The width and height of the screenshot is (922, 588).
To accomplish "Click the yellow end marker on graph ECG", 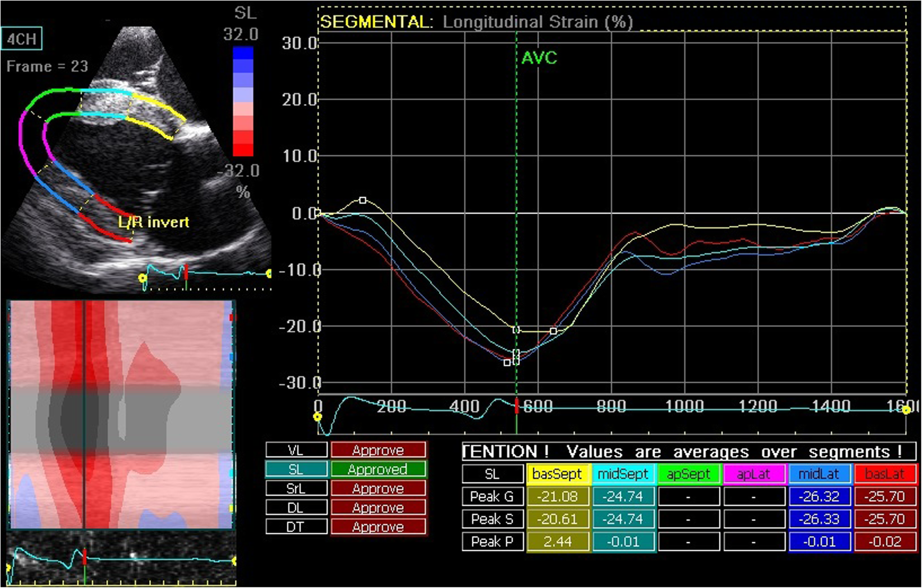I will pyautogui.click(x=906, y=410).
